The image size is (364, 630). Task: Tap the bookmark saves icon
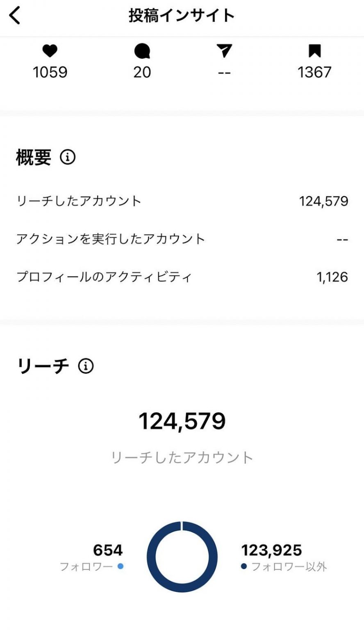(314, 51)
